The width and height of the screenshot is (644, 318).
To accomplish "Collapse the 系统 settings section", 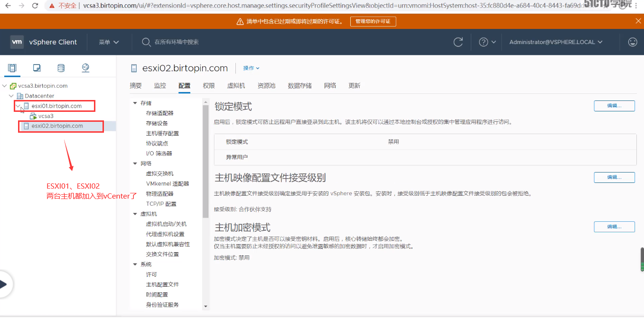I will tap(135, 264).
